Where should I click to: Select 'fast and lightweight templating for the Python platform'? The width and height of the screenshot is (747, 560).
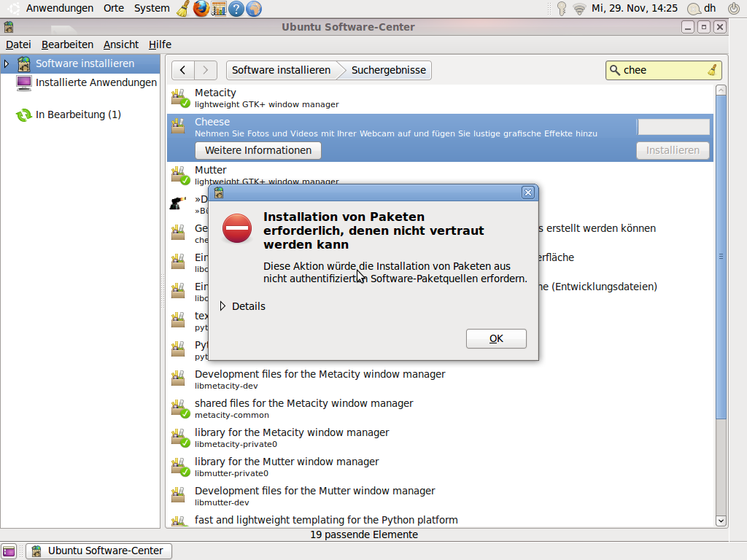[440, 520]
